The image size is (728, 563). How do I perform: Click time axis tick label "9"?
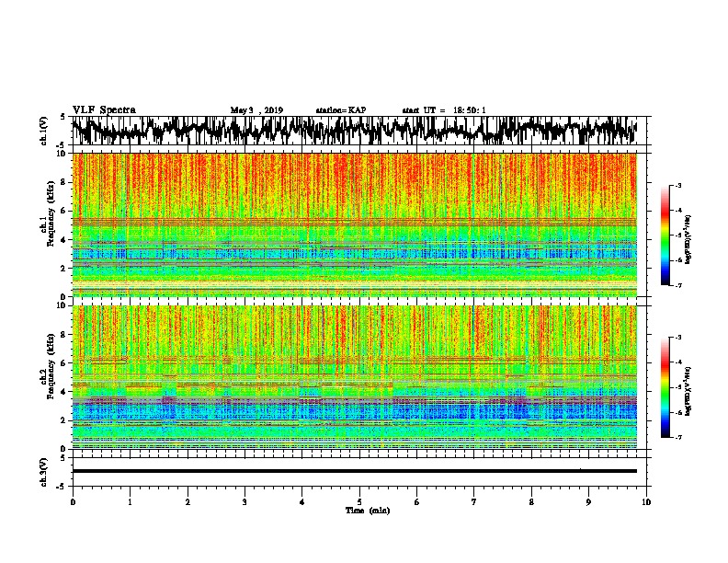588,502
